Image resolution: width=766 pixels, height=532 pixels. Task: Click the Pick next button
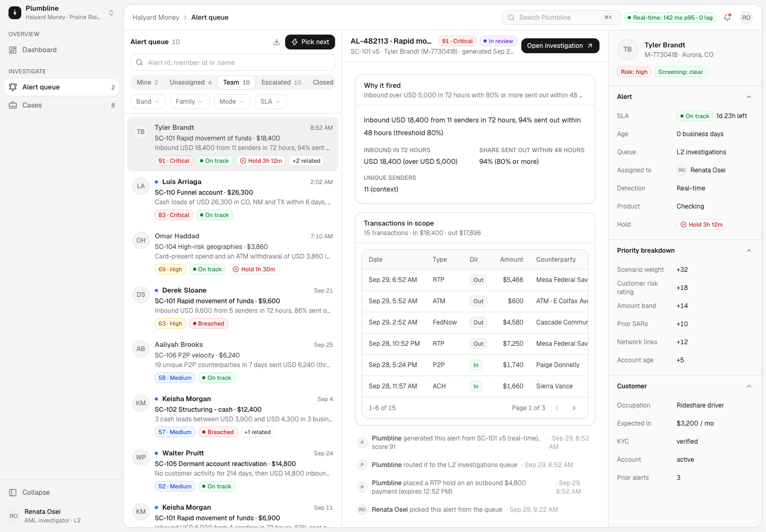pyautogui.click(x=310, y=42)
